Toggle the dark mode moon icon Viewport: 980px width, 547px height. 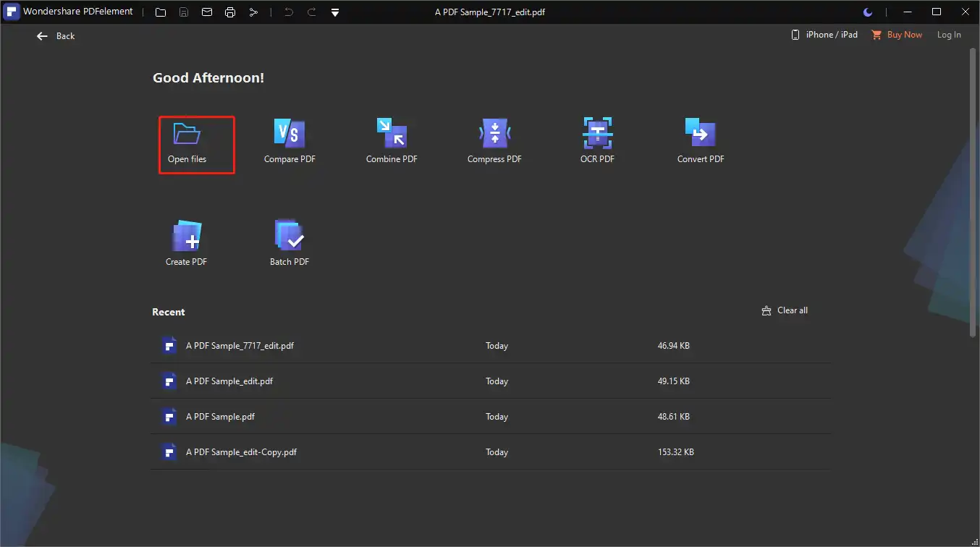[869, 12]
